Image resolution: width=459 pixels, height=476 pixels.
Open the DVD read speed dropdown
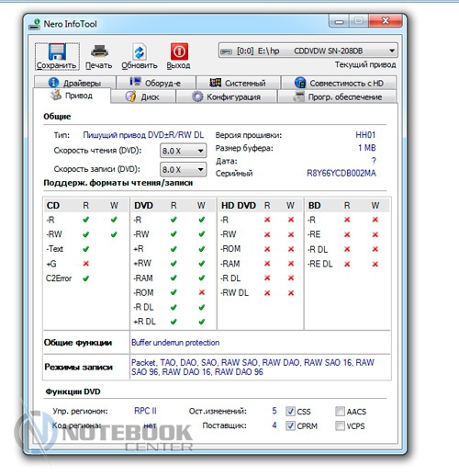pos(184,151)
